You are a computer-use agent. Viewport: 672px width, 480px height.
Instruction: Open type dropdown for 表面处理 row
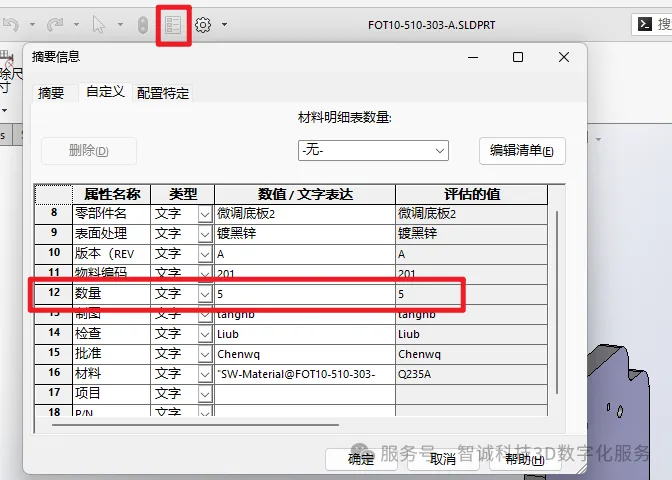205,234
